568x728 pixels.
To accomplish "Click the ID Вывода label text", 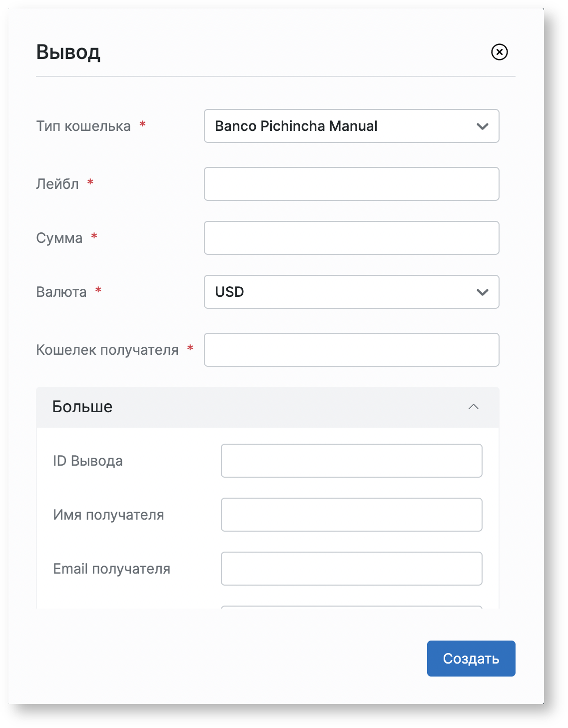I will 88,461.
